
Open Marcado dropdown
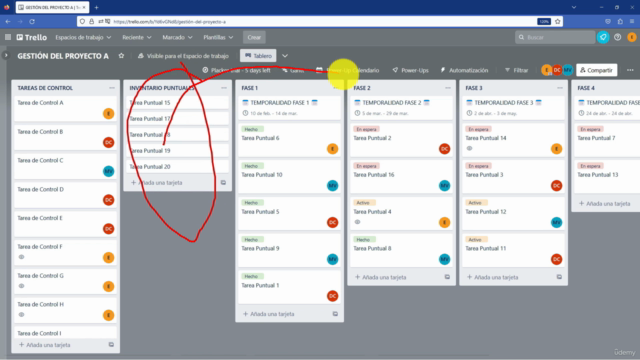point(177,37)
